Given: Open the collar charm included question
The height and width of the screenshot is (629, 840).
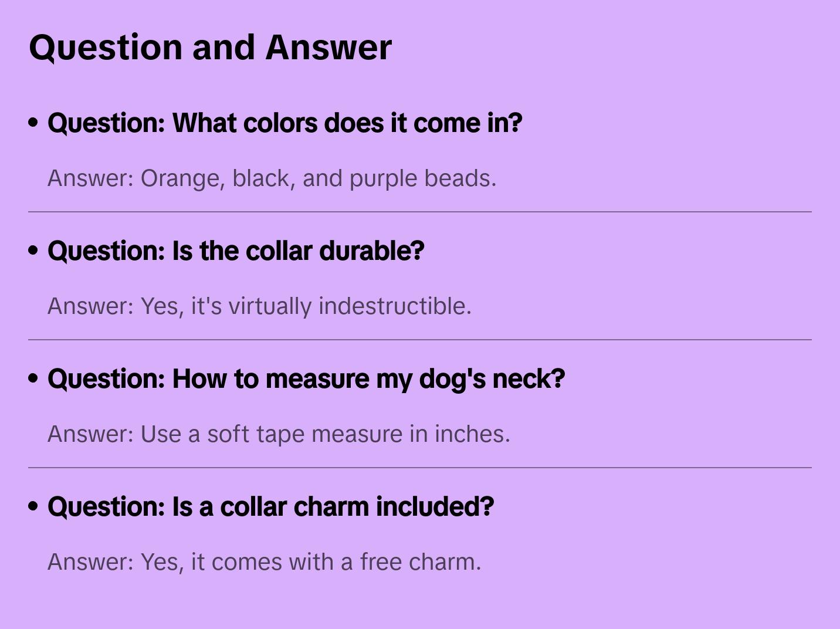Looking at the screenshot, I should 270,507.
